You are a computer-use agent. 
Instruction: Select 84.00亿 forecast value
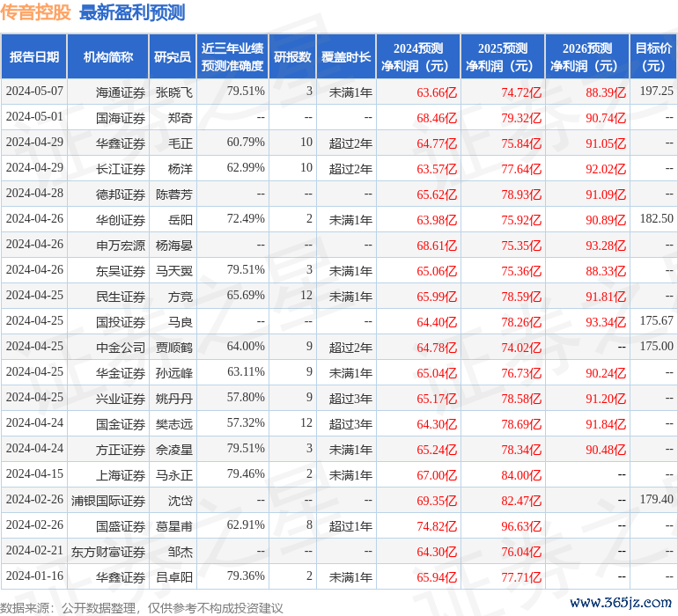[521, 474]
